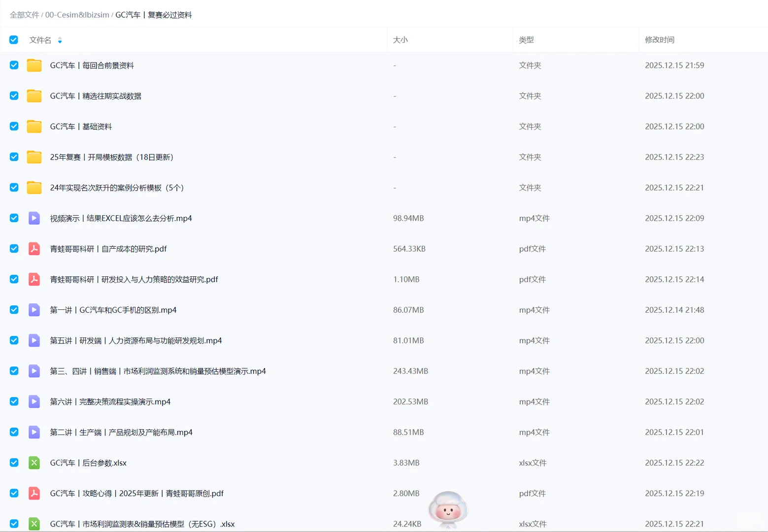Screen dimensions: 768x532
Task: Click video icon for 第五讲丨研发端 file
Action: (x=34, y=340)
